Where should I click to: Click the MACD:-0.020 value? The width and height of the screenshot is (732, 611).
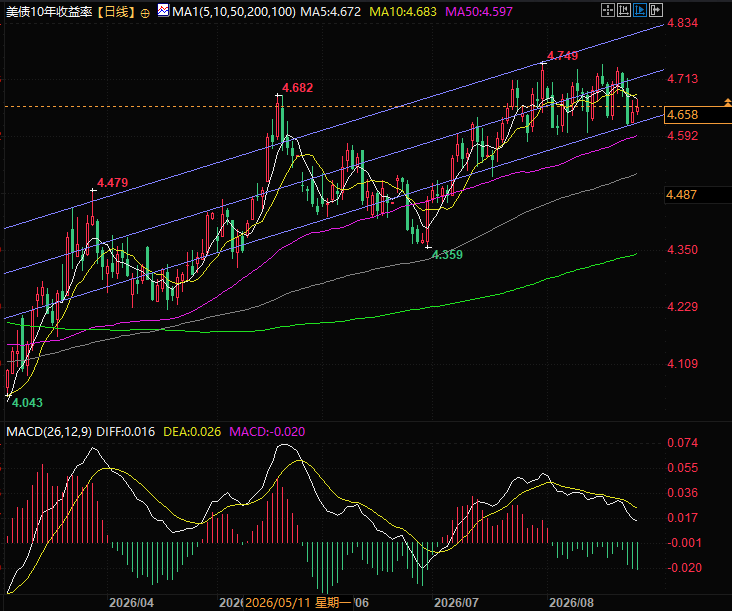click(x=267, y=432)
